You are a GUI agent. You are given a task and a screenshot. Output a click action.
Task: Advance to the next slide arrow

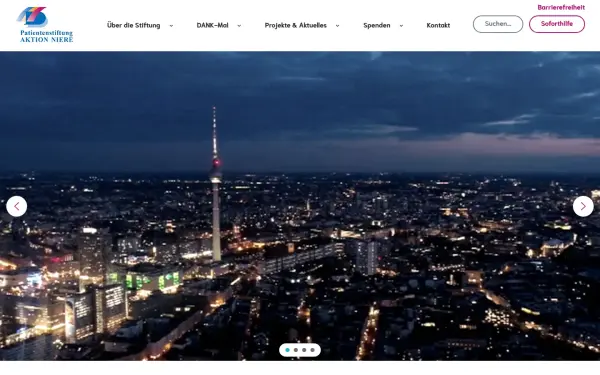(x=583, y=206)
